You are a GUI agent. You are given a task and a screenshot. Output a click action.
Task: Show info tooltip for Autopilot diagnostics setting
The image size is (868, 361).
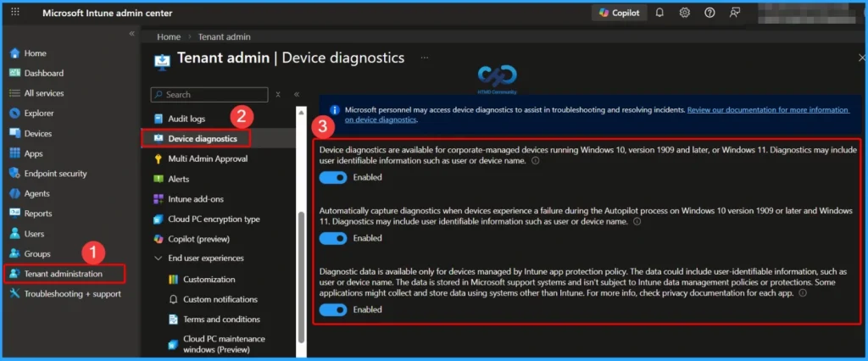[637, 221]
